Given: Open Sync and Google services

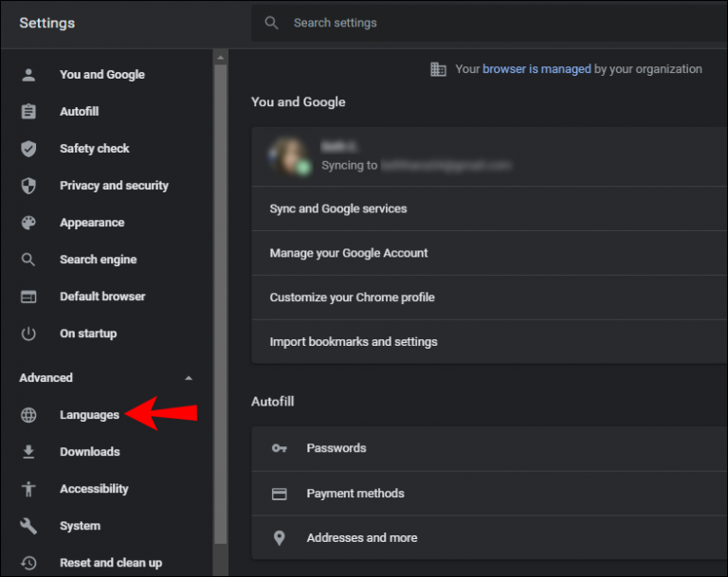Looking at the screenshot, I should (338, 208).
